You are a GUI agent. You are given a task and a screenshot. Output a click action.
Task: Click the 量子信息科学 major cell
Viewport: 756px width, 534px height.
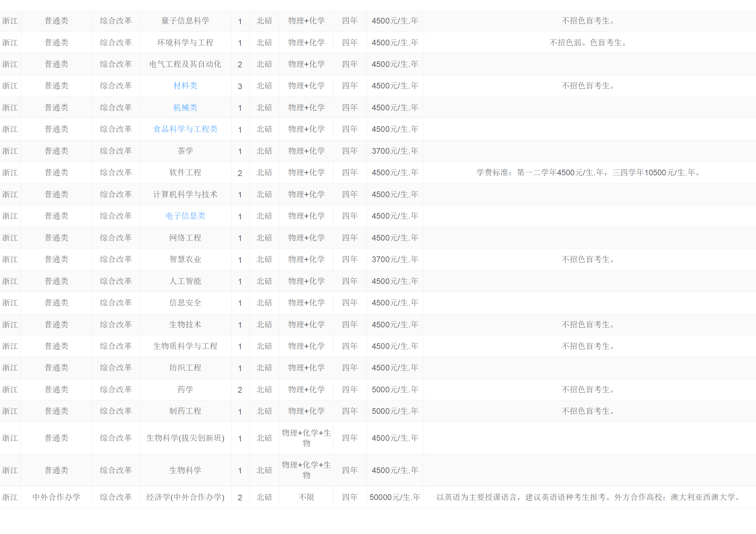[x=185, y=21]
